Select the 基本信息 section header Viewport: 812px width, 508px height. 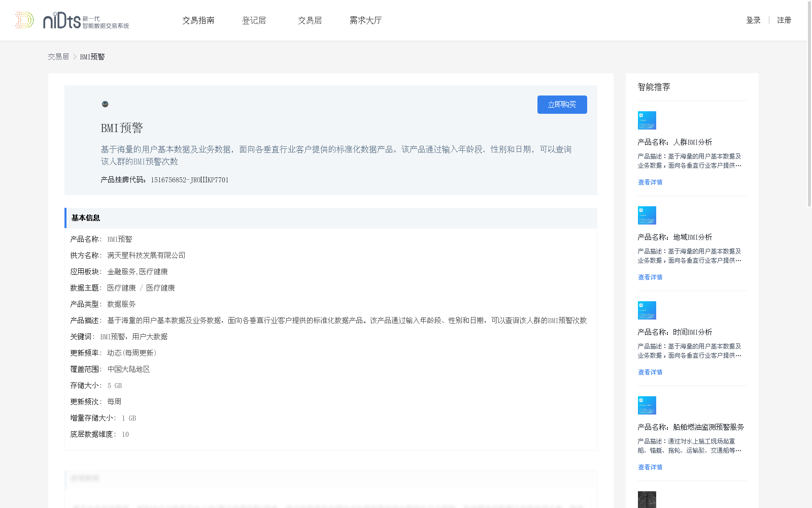click(x=331, y=218)
